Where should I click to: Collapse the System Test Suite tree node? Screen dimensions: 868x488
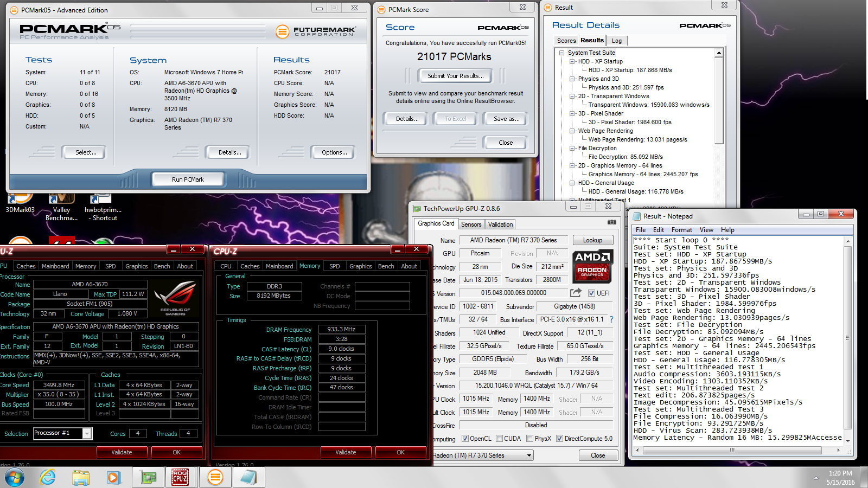coord(561,53)
